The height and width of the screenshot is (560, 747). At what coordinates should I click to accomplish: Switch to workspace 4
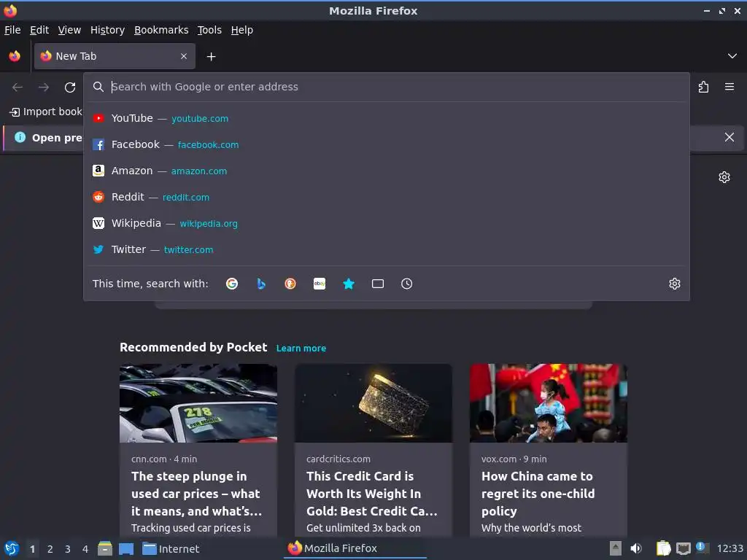tap(85, 549)
